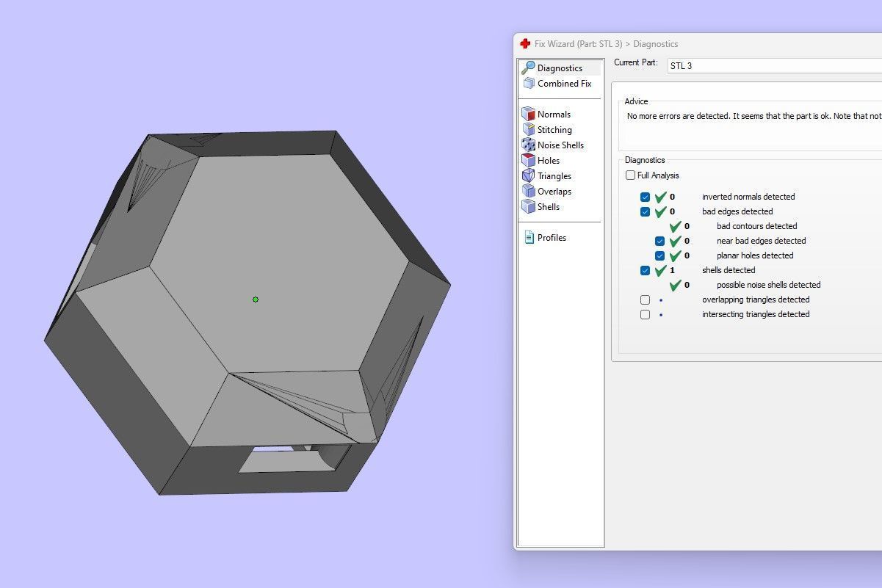The height and width of the screenshot is (588, 882).
Task: Click the green check beside shells detected
Action: click(x=660, y=270)
